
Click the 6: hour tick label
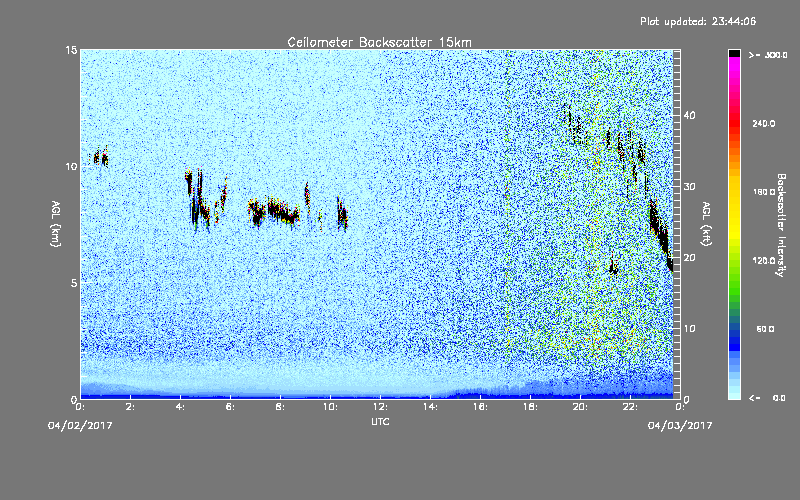coord(230,407)
